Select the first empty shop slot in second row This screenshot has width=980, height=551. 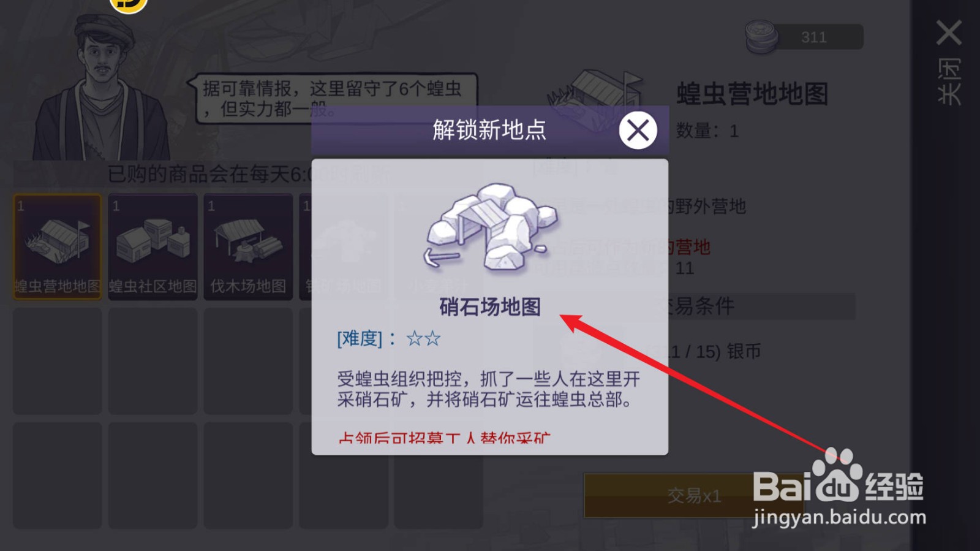tap(58, 360)
